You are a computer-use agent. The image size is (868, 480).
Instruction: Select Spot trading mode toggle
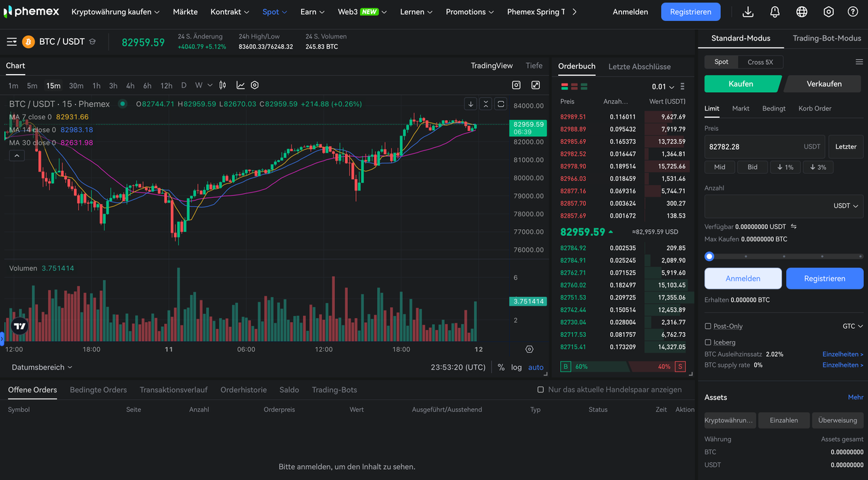[722, 62]
